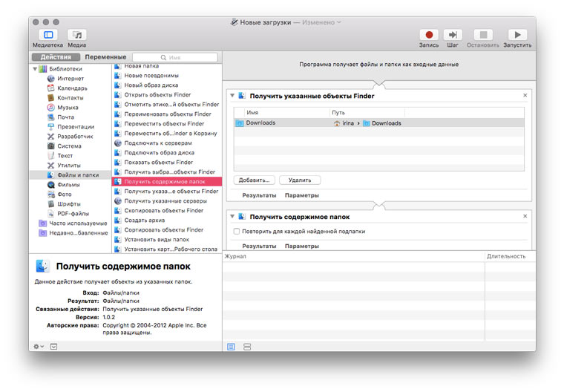
Task: Open Результаты of Получить содержимое папок
Action: coord(259,246)
